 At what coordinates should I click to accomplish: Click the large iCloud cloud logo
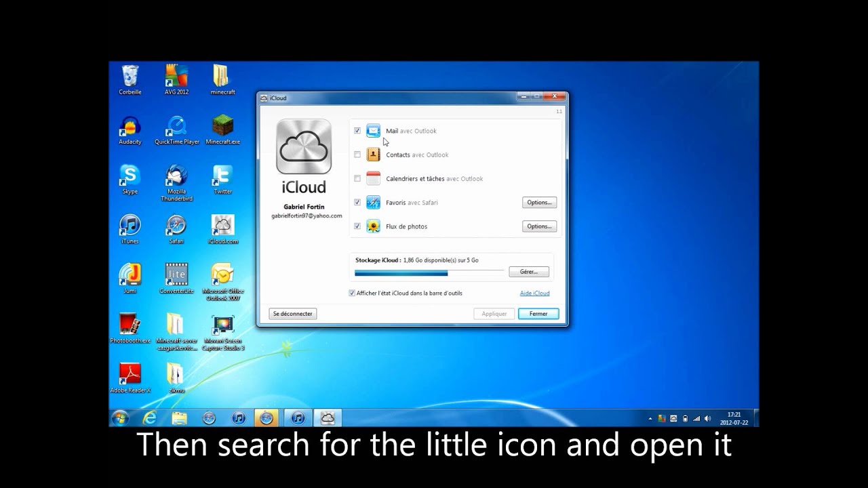tap(304, 146)
